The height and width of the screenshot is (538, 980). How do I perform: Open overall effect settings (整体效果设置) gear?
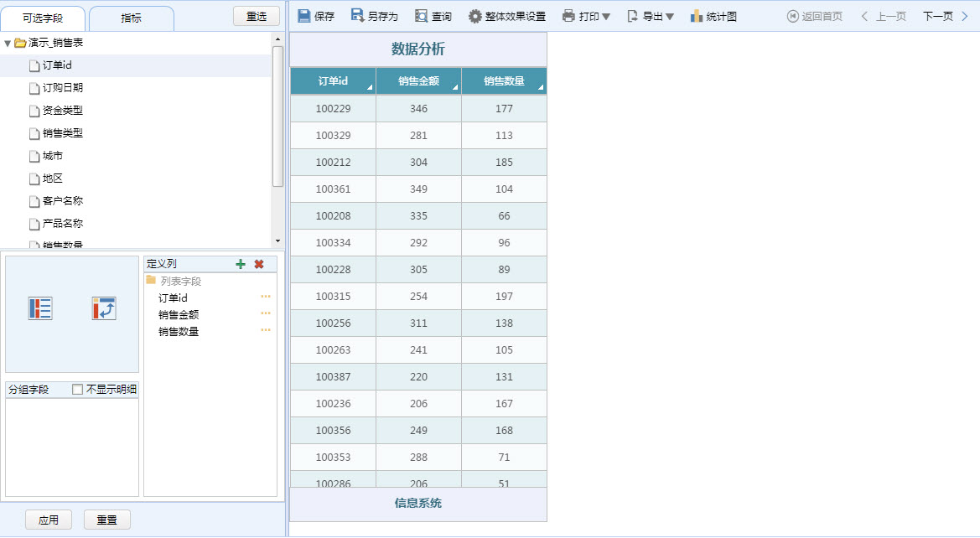click(x=475, y=16)
